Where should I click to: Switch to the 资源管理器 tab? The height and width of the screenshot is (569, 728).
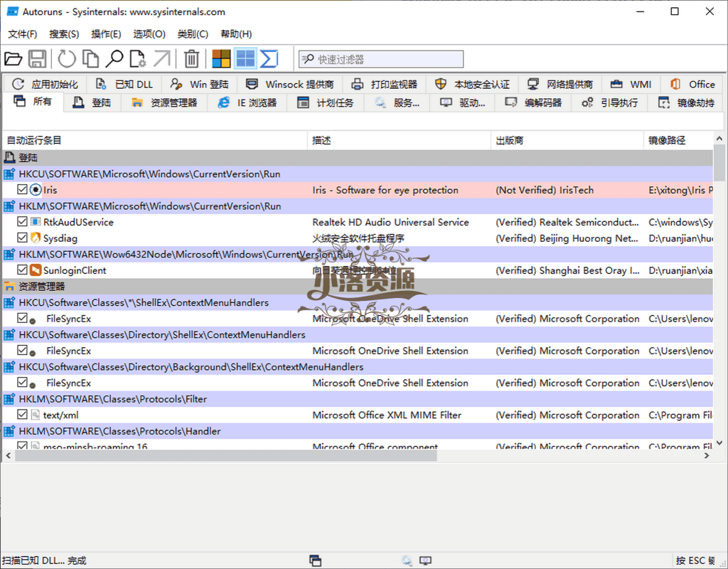(164, 102)
